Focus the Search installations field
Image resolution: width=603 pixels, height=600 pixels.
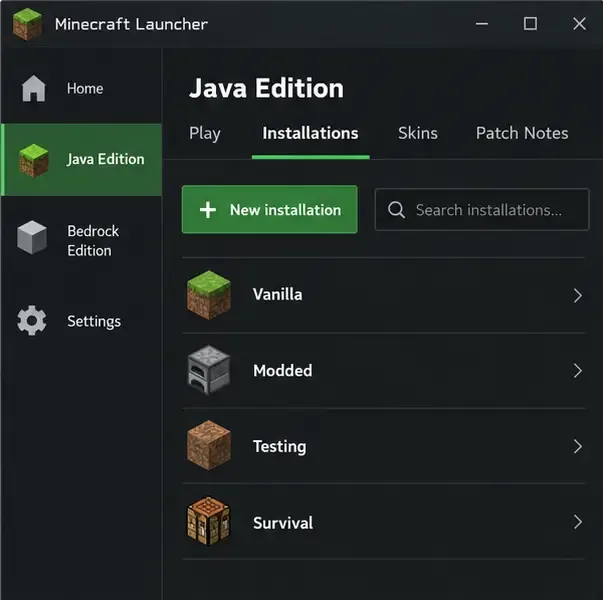point(482,210)
